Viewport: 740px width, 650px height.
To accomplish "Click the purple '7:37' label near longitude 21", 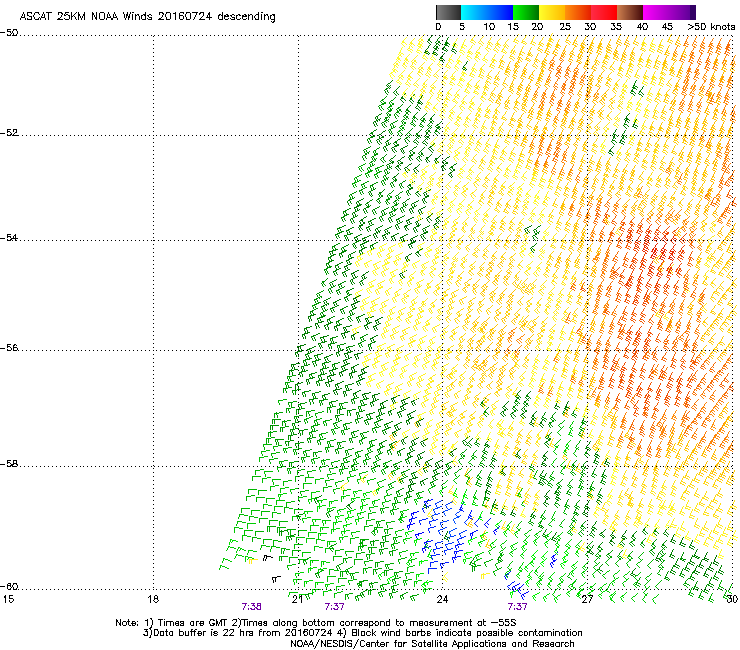I will click(x=334, y=607).
